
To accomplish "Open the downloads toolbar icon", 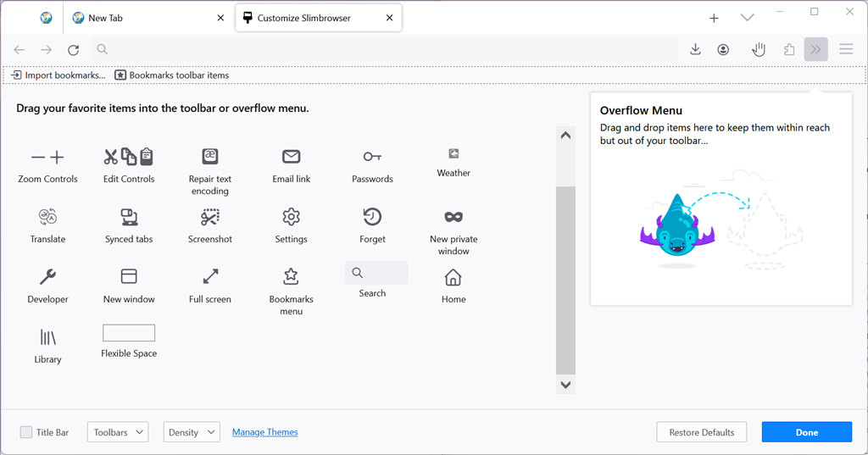I will coord(695,49).
